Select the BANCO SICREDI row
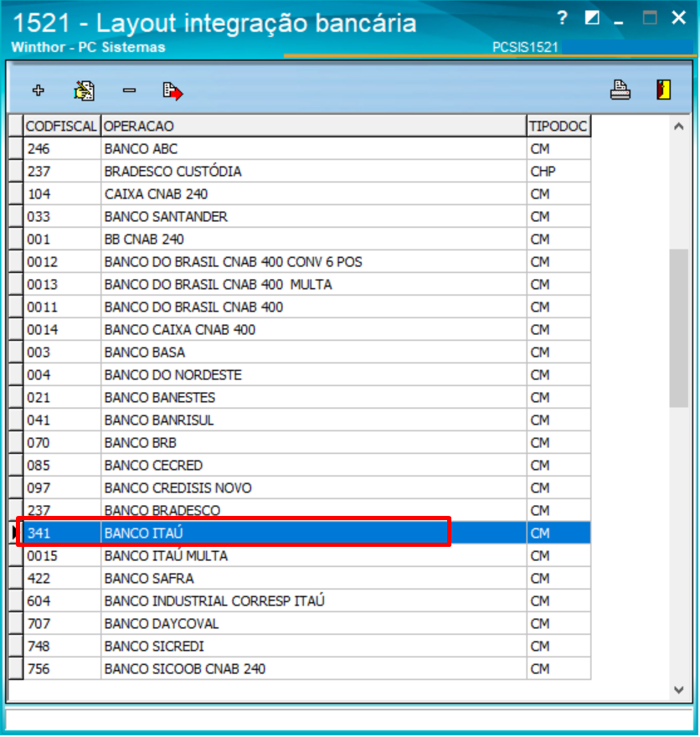 pos(299,646)
